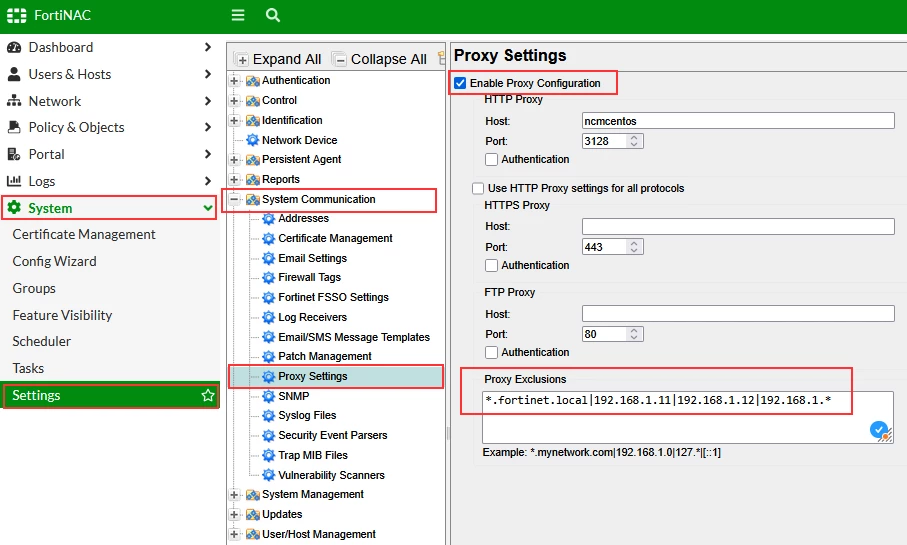Expand the Persistent Agent tree node

pos(234,160)
